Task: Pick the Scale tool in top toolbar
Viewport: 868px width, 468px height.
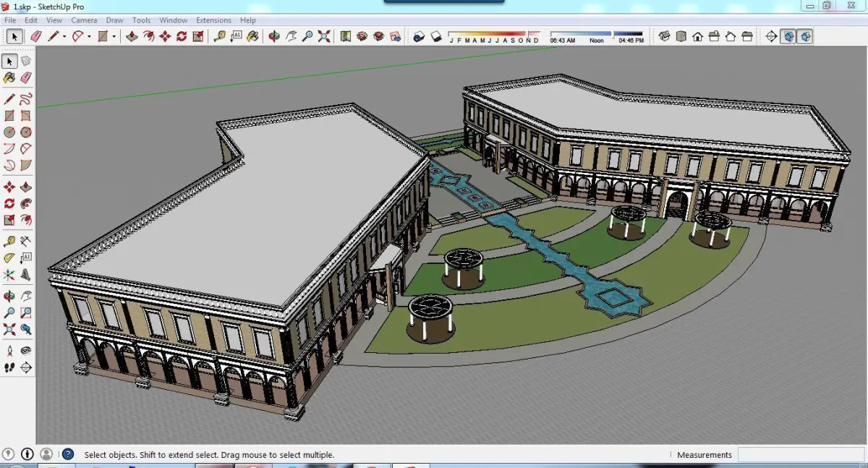Action: coord(198,36)
